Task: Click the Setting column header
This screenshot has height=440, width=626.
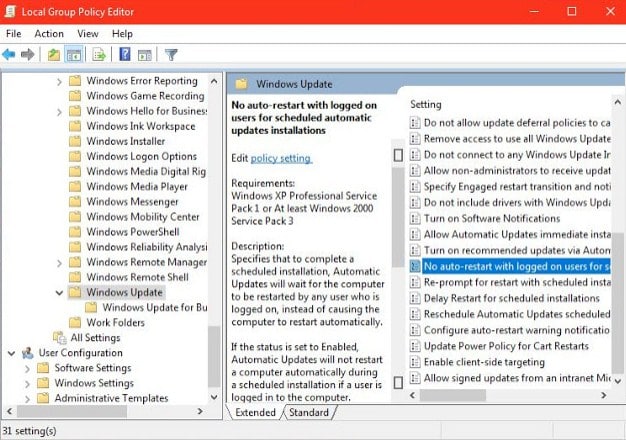Action: [426, 105]
